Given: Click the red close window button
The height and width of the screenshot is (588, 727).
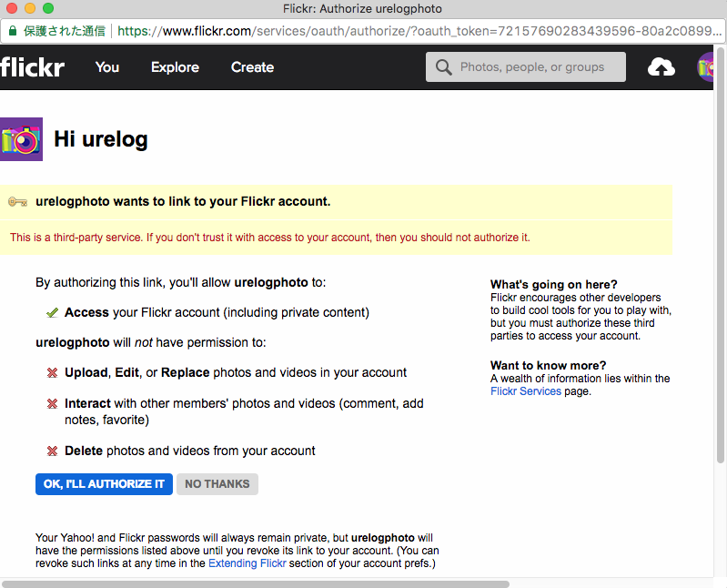Looking at the screenshot, I should click(x=12, y=8).
